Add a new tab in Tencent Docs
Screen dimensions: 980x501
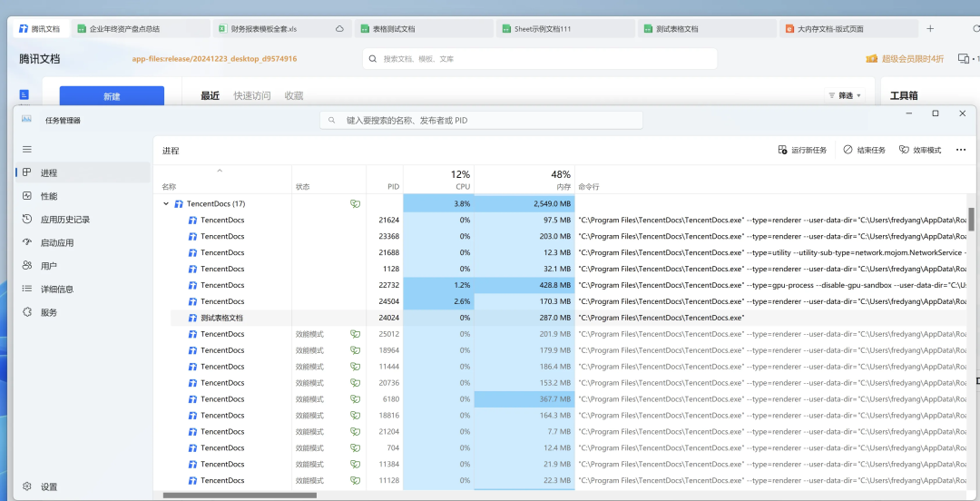click(x=930, y=29)
